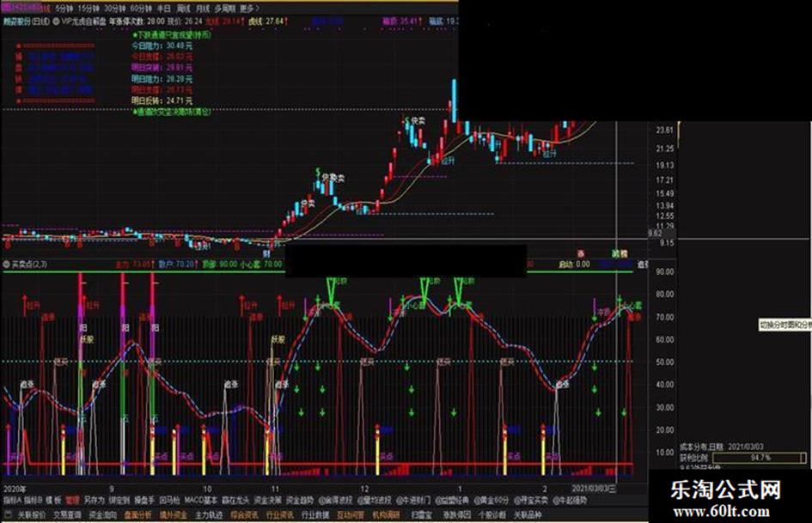Open the 交易查询 tab
The width and height of the screenshot is (812, 523).
67,515
